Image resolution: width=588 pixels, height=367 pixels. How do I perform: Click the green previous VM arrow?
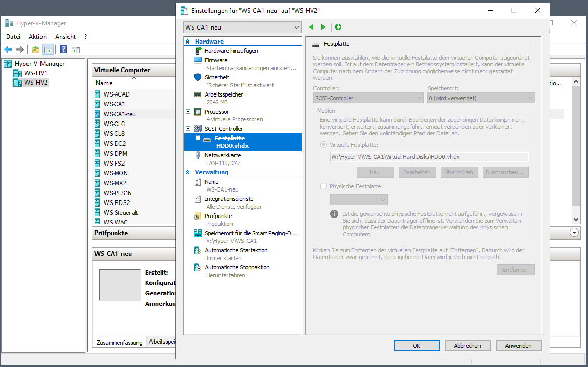[311, 27]
